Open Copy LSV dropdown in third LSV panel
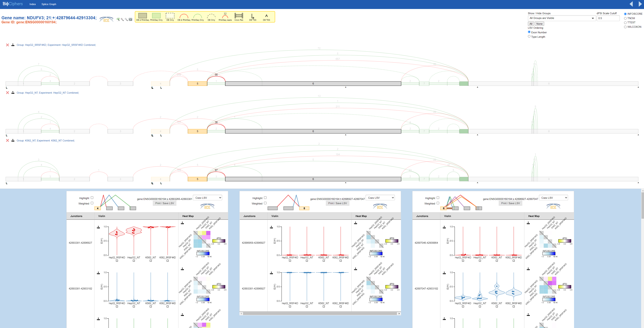Viewport: 644px width, 328px height. click(x=553, y=198)
